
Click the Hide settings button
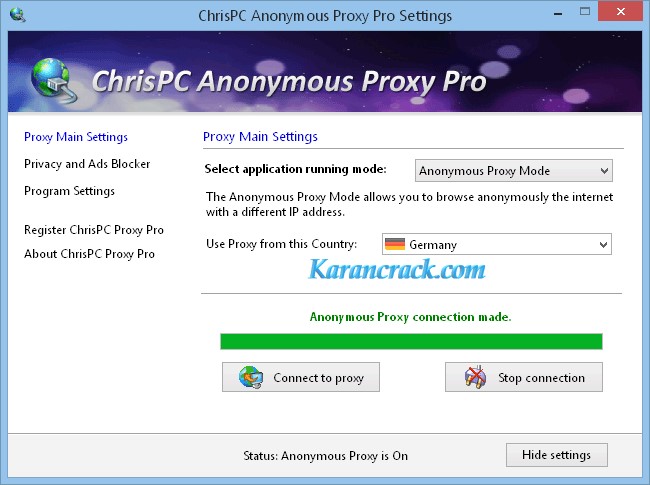[557, 455]
